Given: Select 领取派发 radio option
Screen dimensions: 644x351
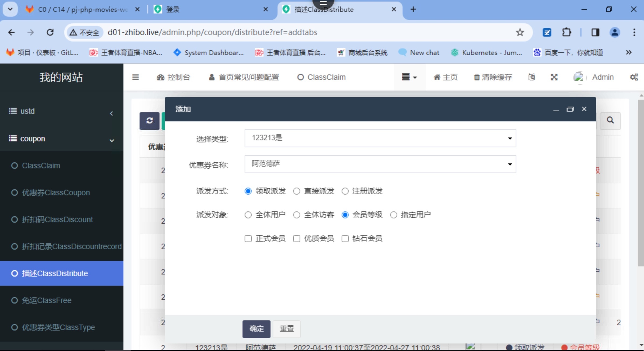Looking at the screenshot, I should [248, 191].
